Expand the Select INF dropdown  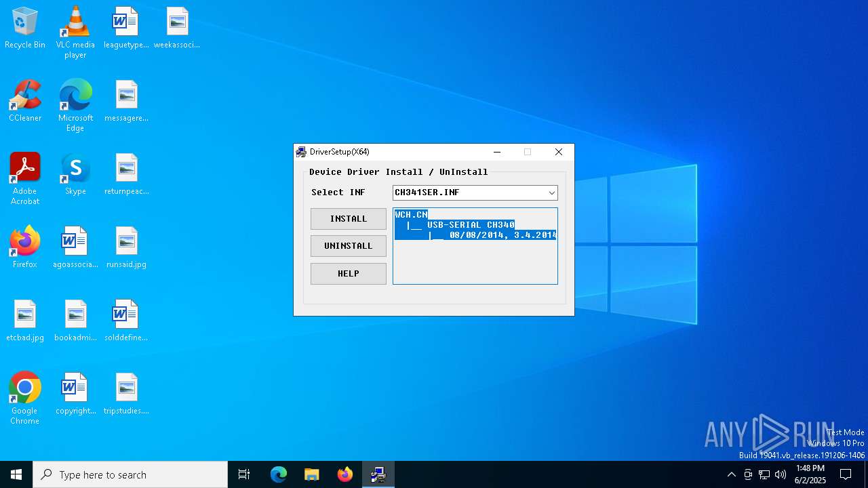(x=551, y=192)
